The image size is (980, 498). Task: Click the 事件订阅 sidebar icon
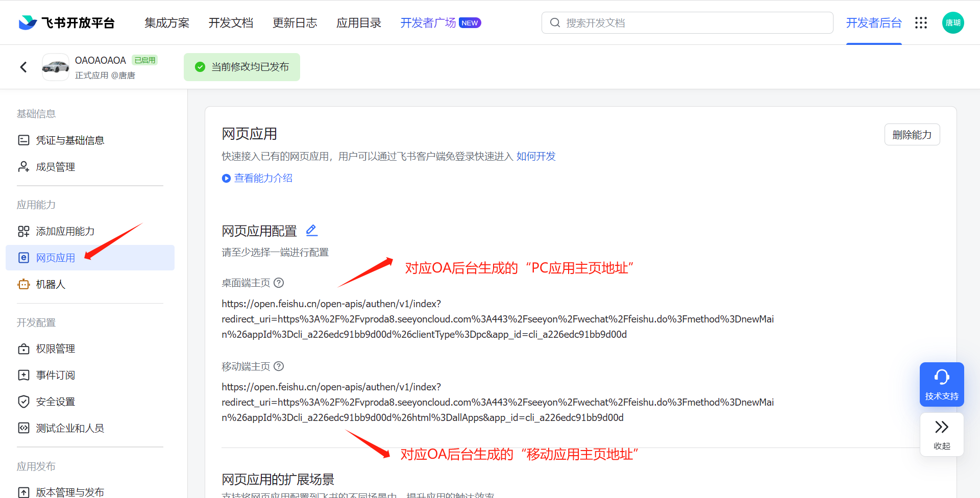click(23, 375)
